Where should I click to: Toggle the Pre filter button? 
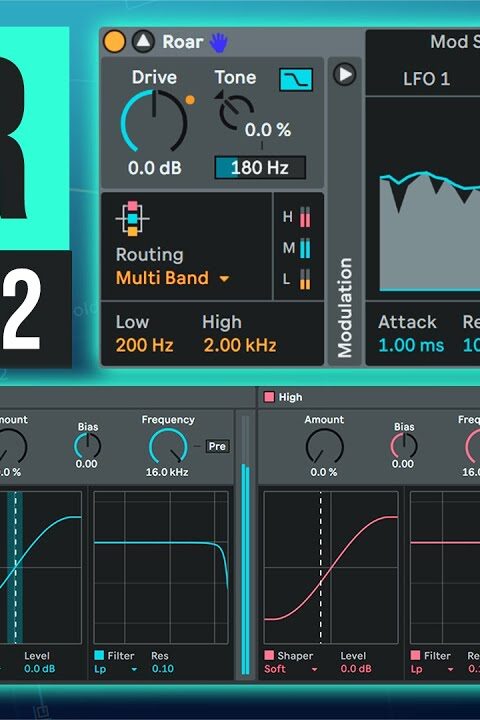pos(217,446)
